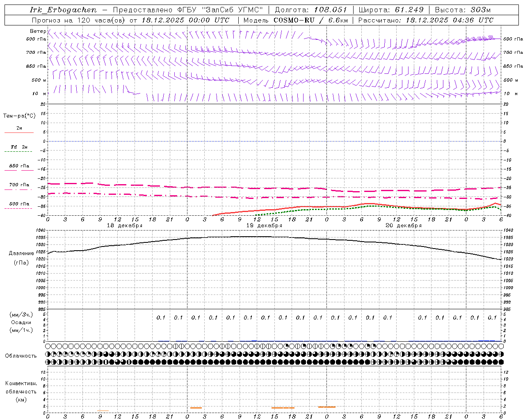
Task: Click the right-side 1020 pressure axis value
Action: click(x=508, y=259)
